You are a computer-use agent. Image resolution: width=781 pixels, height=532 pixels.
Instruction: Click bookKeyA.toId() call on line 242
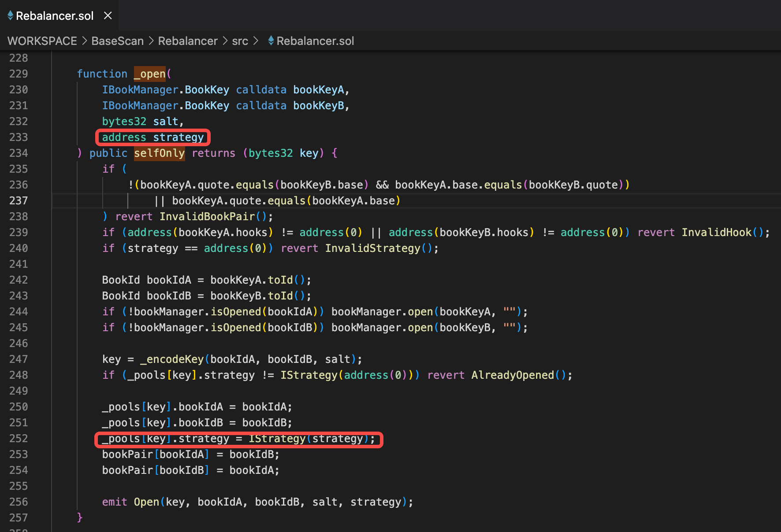click(x=258, y=280)
